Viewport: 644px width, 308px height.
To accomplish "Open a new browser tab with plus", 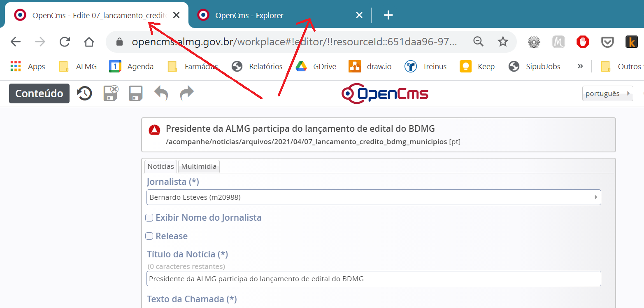I will click(x=388, y=15).
